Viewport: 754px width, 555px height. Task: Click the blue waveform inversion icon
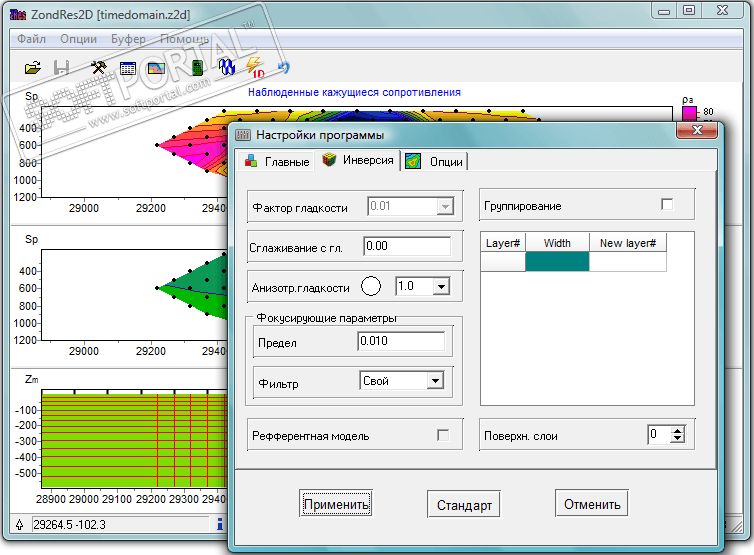(x=227, y=68)
